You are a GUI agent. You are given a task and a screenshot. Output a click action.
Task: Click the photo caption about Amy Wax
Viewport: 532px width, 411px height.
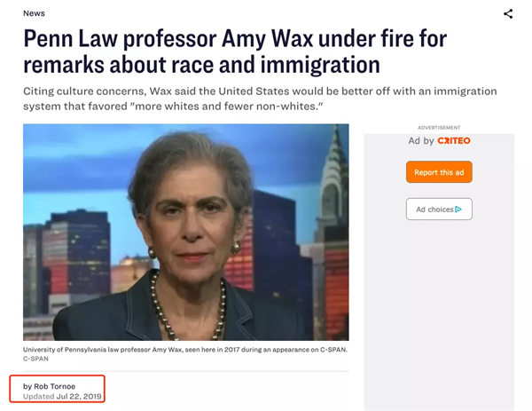coord(185,350)
